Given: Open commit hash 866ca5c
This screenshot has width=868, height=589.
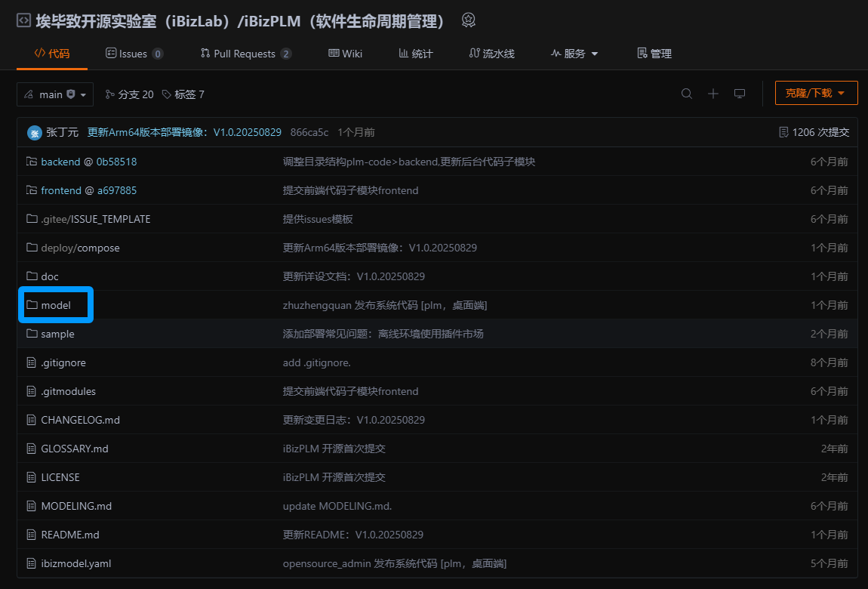Looking at the screenshot, I should coord(309,132).
